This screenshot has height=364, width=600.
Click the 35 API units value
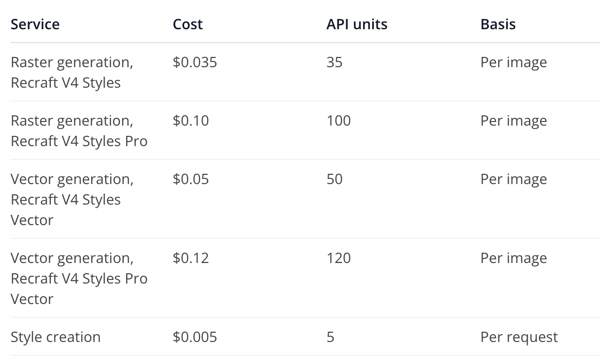pyautogui.click(x=334, y=63)
